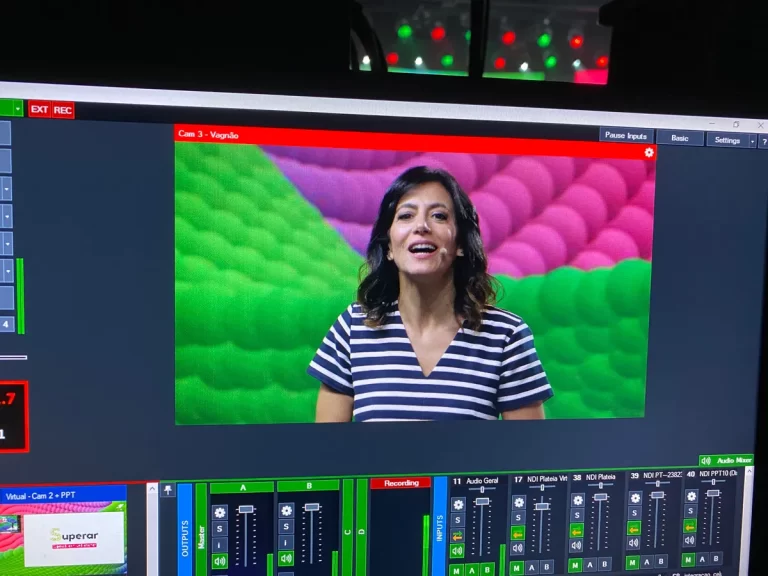This screenshot has height=576, width=768.
Task: Unmute speaker on 38 NDI Plateia
Action: click(576, 545)
